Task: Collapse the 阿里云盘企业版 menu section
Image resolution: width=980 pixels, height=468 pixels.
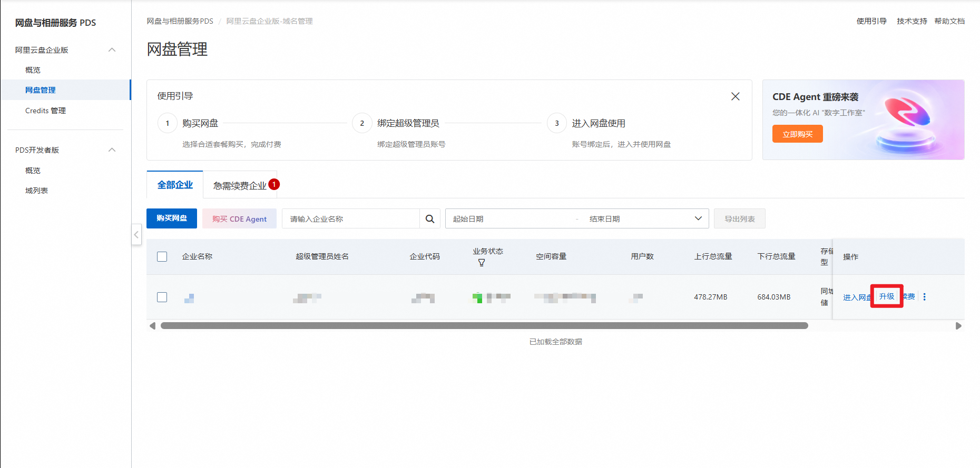Action: [x=112, y=50]
